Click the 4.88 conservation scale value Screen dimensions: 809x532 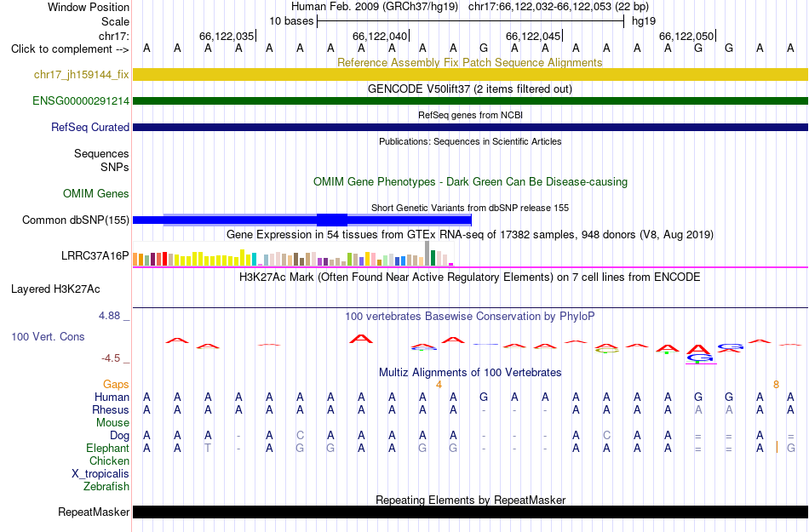tap(109, 316)
